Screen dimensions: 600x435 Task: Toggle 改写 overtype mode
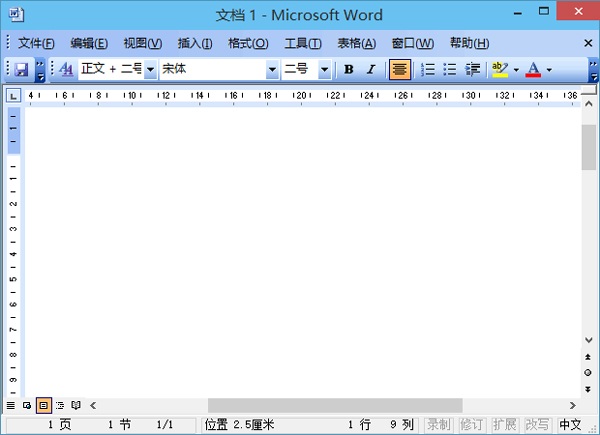tap(538, 425)
